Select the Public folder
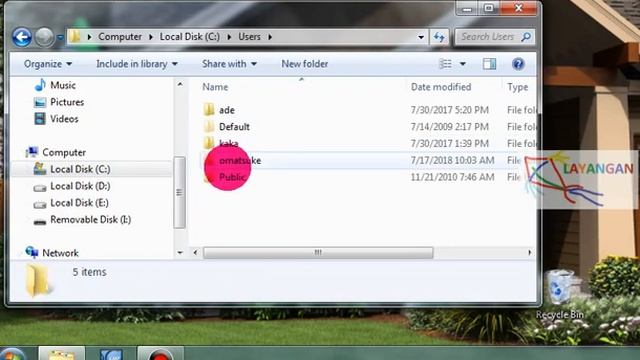This screenshot has width=640, height=360. tap(232, 177)
